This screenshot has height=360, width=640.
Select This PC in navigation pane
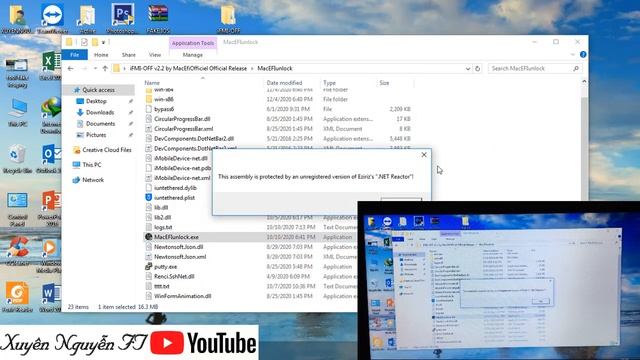(91, 164)
